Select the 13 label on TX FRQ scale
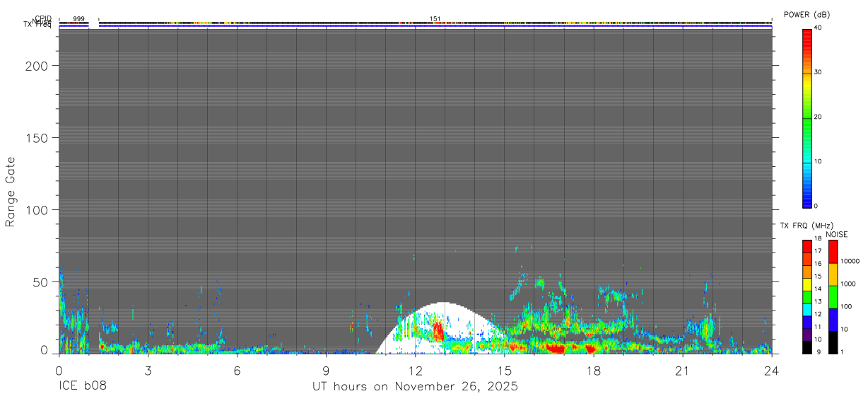 817,302
